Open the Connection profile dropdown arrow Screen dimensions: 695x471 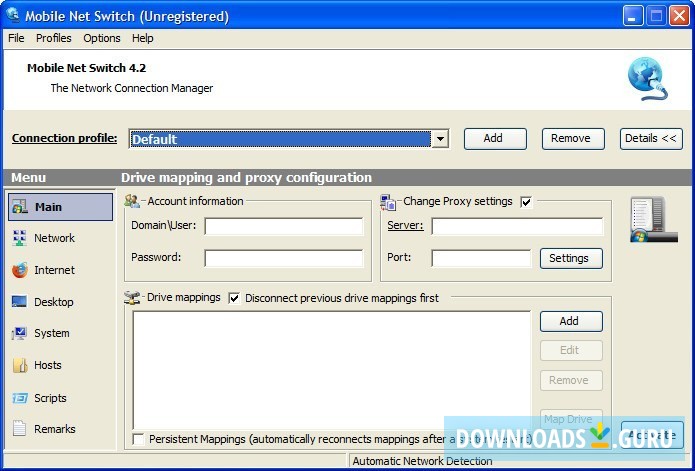(x=440, y=139)
